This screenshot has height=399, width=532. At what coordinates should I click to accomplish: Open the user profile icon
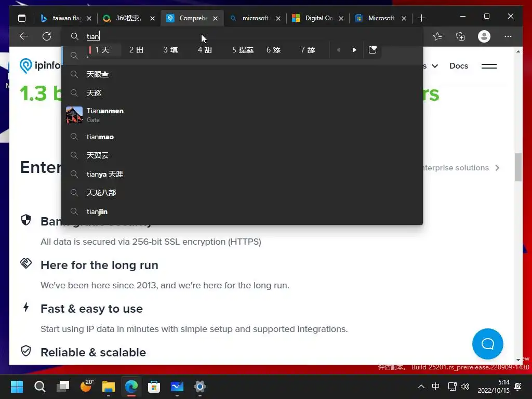484,36
